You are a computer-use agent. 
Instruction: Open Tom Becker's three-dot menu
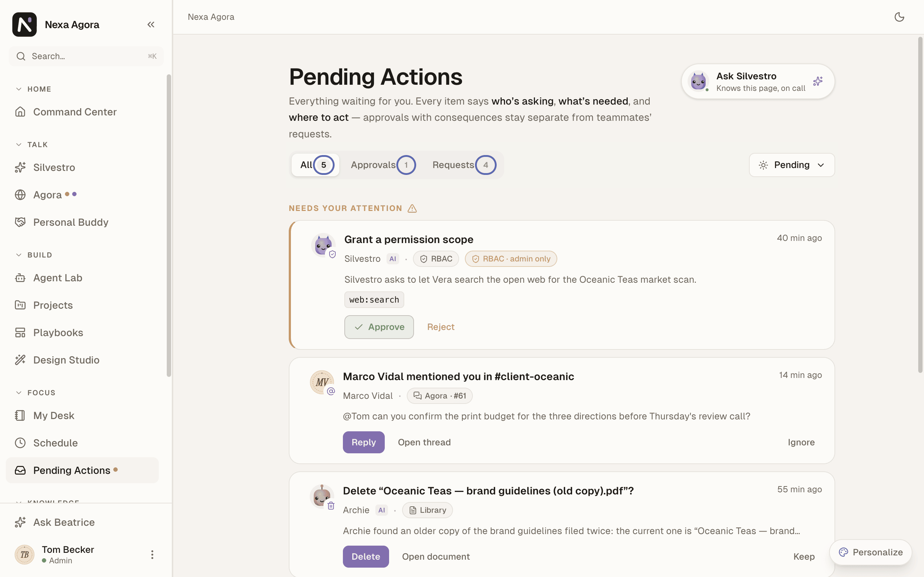coord(152,555)
